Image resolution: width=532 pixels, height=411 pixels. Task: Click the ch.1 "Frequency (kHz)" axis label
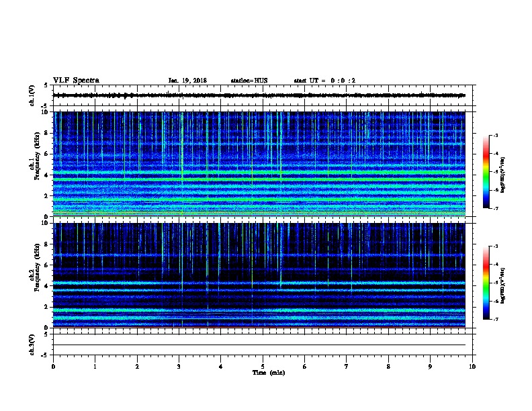37,156
